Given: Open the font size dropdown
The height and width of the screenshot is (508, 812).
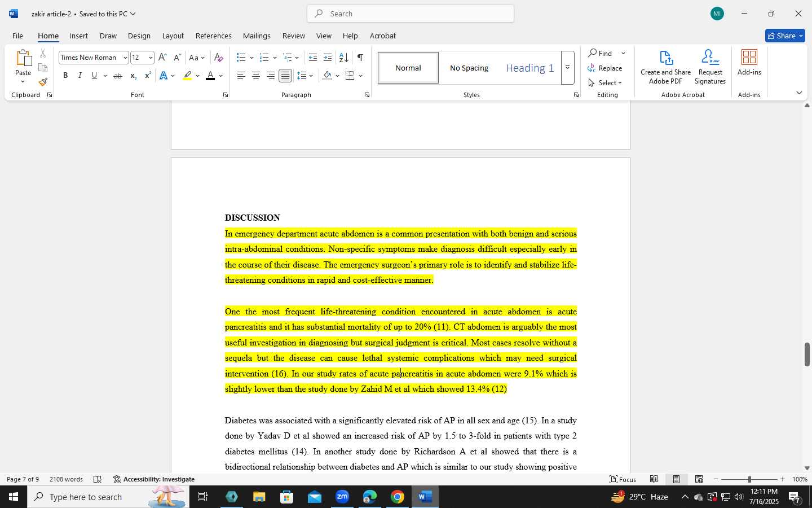Looking at the screenshot, I should pyautogui.click(x=150, y=58).
